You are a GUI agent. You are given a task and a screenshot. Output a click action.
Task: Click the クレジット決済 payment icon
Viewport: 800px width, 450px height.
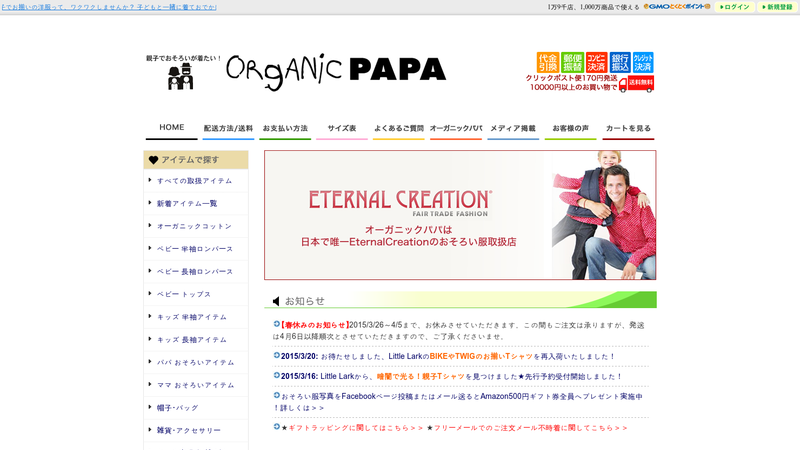tap(643, 62)
